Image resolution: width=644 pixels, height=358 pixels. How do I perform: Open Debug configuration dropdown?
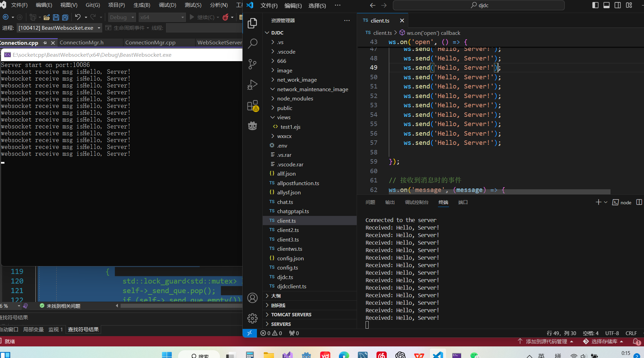[122, 17]
